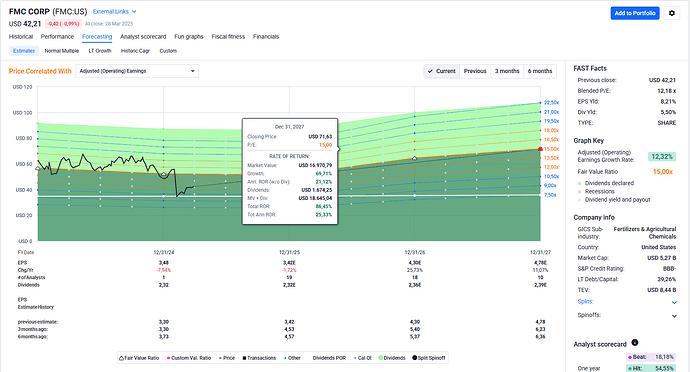
Task: Click 3 months ago estimate 6,23
Action: [x=540, y=329]
